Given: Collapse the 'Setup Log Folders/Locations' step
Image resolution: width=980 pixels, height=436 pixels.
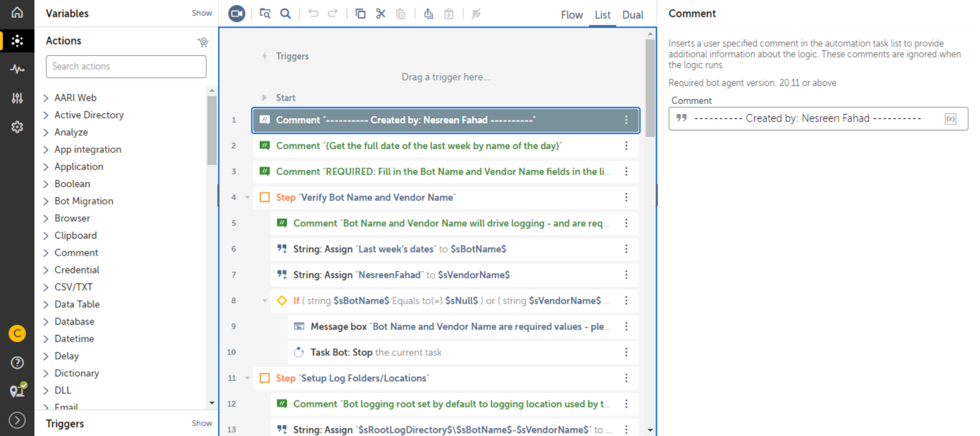Looking at the screenshot, I should [247, 378].
